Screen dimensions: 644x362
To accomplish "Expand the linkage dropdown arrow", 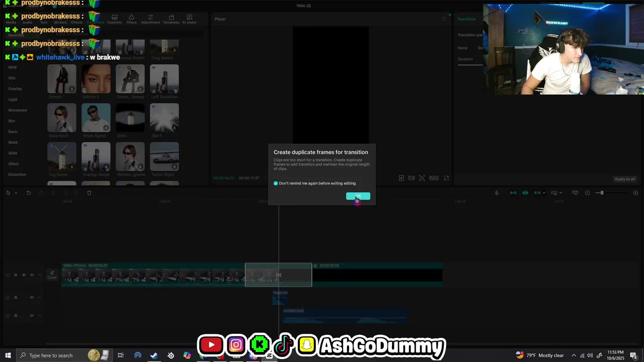I will click(544, 193).
